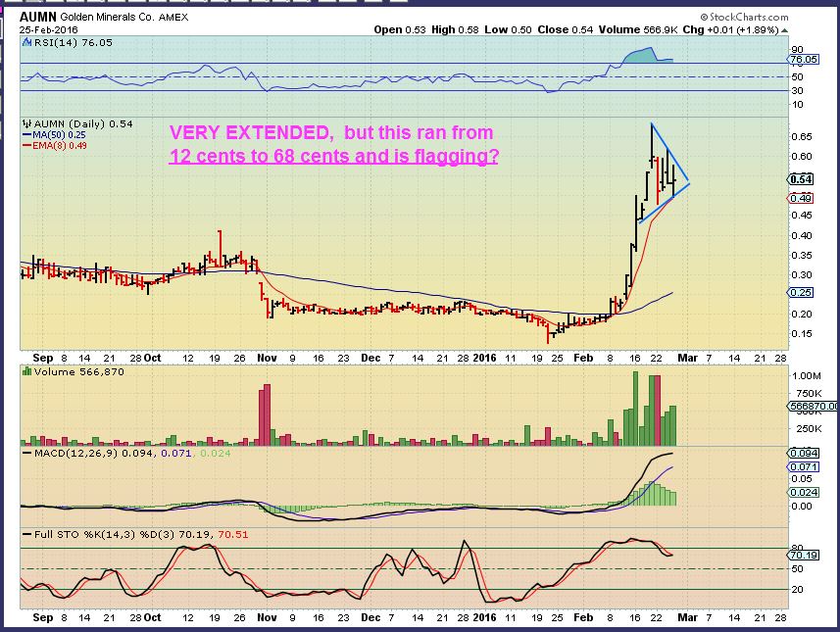The image size is (840, 632).
Task: Click the 1.00M level on the volume axis
Action: tap(807, 376)
